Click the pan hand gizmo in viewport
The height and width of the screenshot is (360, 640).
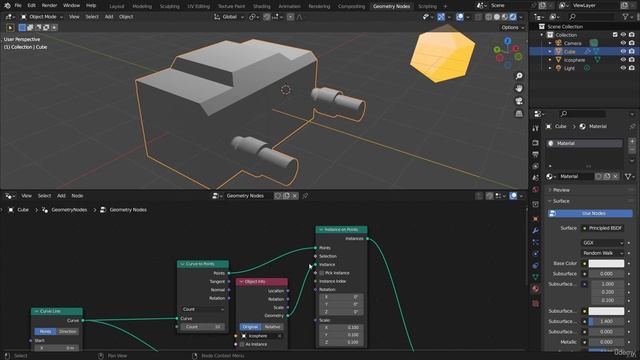[x=519, y=88]
